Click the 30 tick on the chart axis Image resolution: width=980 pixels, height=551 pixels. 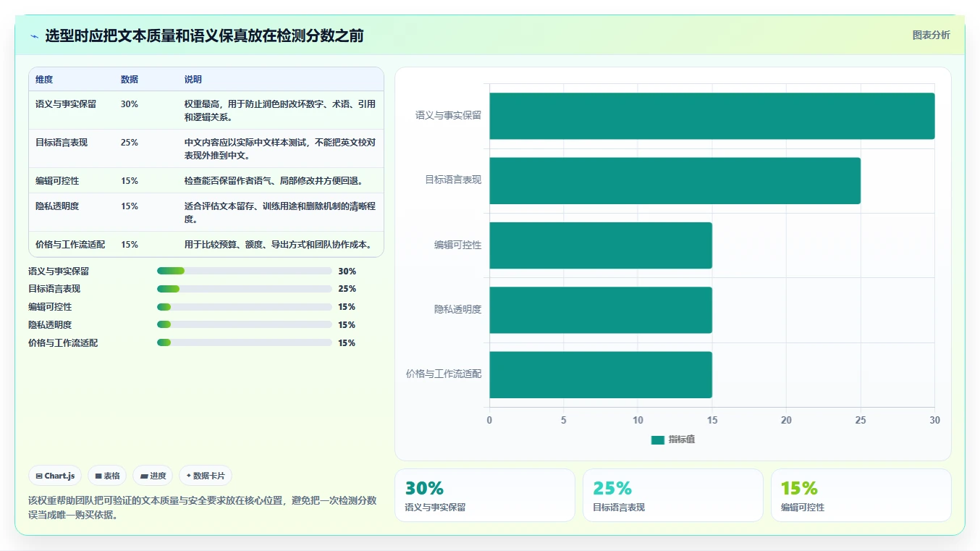point(934,420)
